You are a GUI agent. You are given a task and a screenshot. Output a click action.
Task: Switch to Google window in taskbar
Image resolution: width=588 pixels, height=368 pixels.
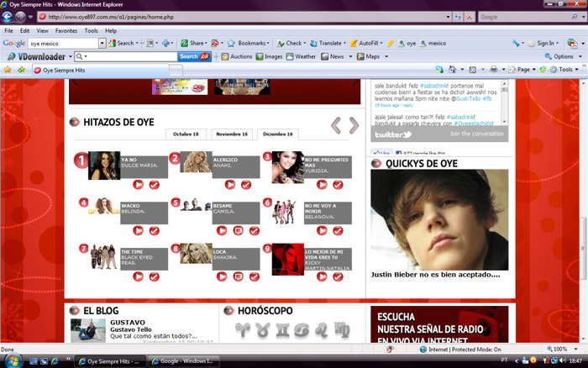183,361
